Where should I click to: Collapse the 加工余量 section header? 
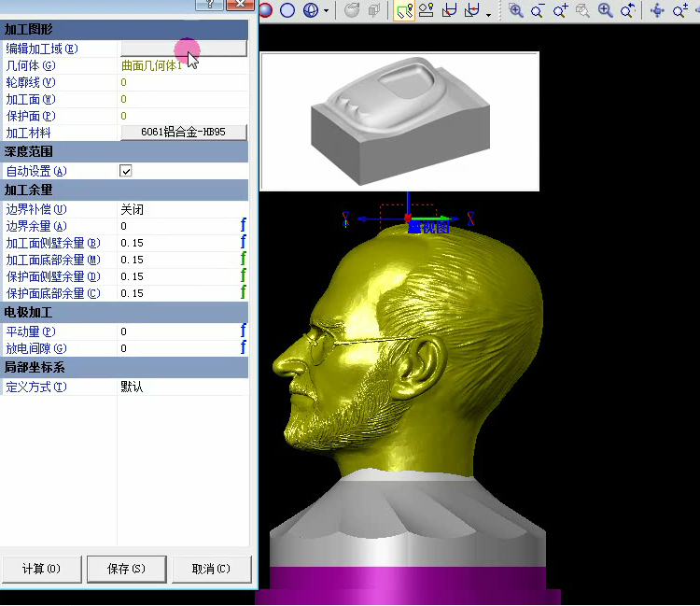pyautogui.click(x=124, y=190)
